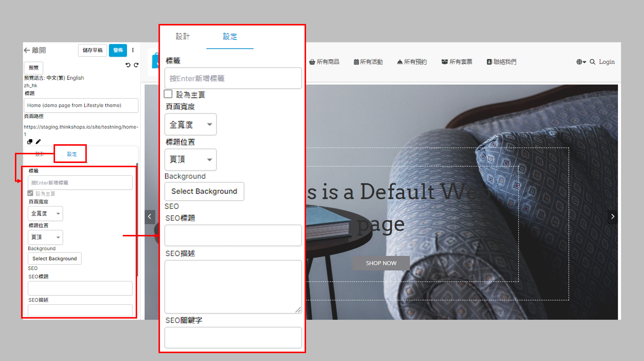Click the 儲存草稿 save draft button
Viewport: 644px width, 361px height.
point(93,50)
